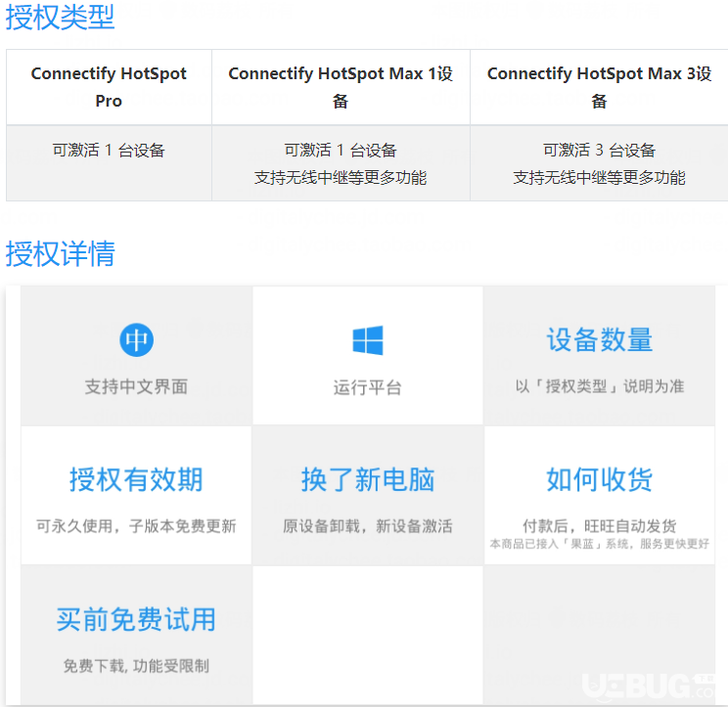This screenshot has width=728, height=707.
Task: Click 付款后，旺旺自动发货 text
Action: (600, 526)
